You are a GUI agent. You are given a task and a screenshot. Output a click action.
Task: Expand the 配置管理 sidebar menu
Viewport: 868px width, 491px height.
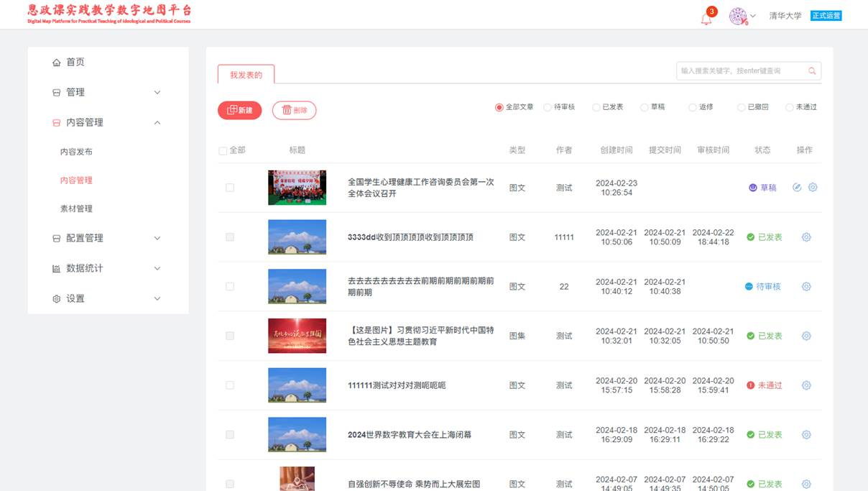(108, 238)
